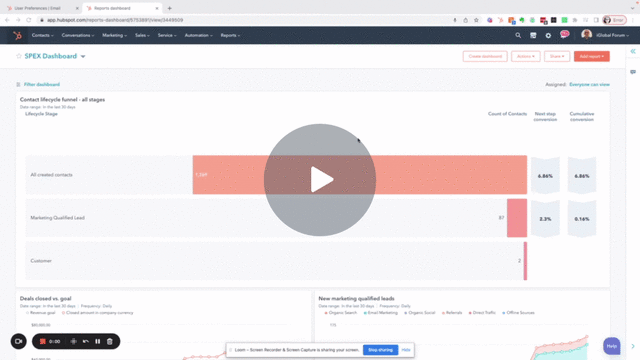This screenshot has width=640, height=360.
Task: Reload the browser page
Action: 29,20
